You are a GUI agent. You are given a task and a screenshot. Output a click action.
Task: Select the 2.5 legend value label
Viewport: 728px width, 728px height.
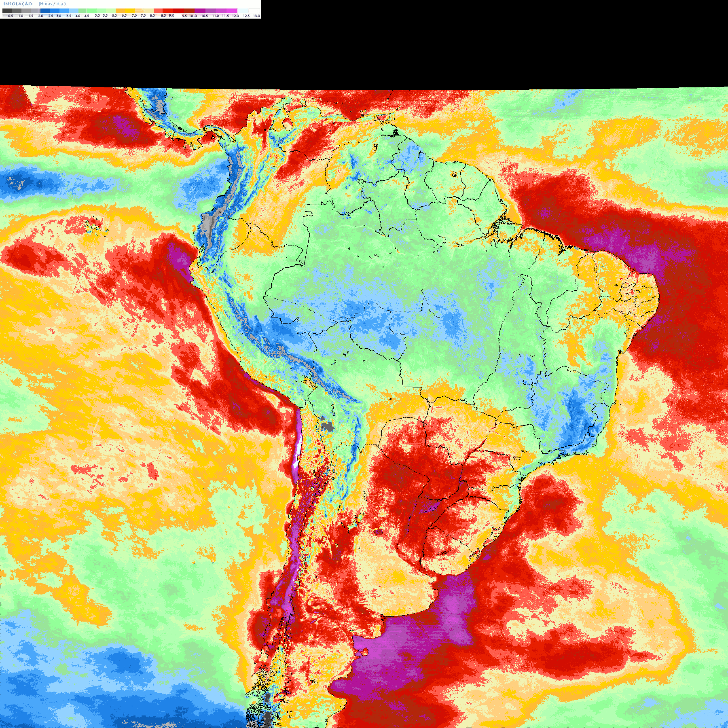point(51,16)
